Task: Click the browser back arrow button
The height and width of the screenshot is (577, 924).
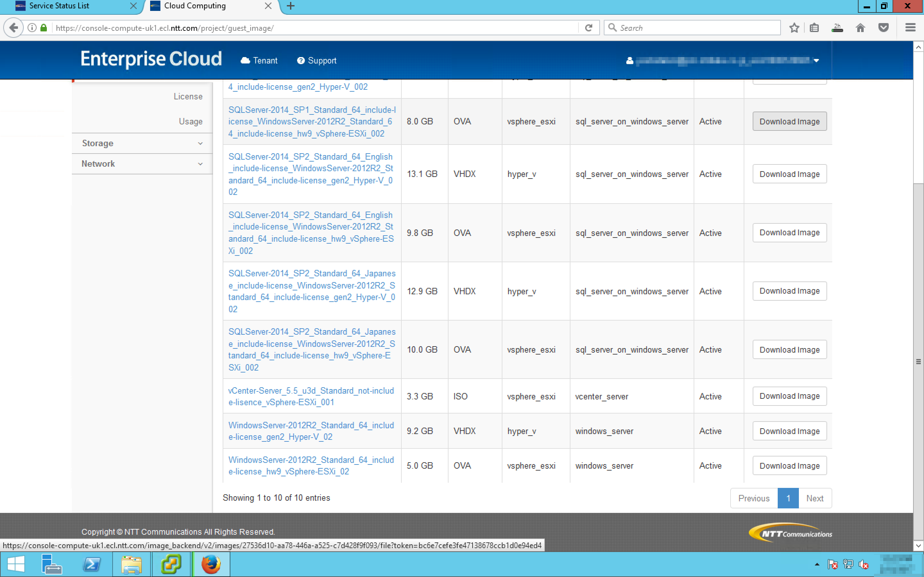Action: 13,28
